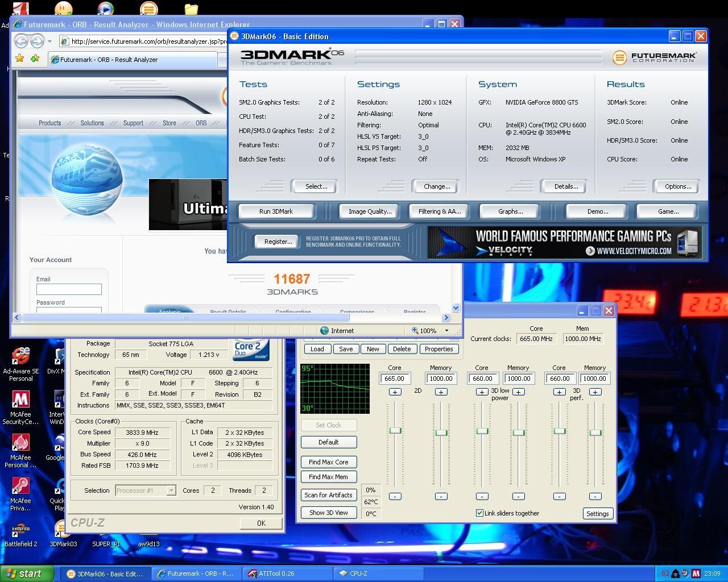Click Show 3D View in ATITool
Viewport: 728px width, 582px height.
pos(329,513)
